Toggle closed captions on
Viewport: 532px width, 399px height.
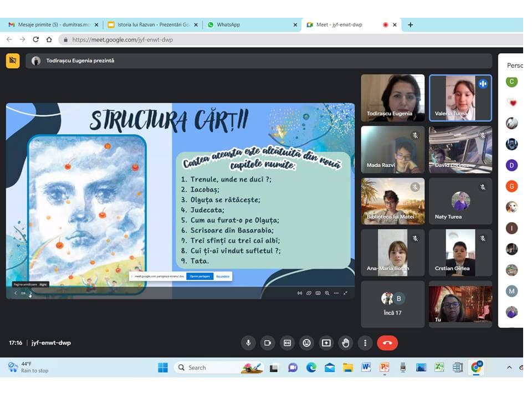(x=287, y=343)
